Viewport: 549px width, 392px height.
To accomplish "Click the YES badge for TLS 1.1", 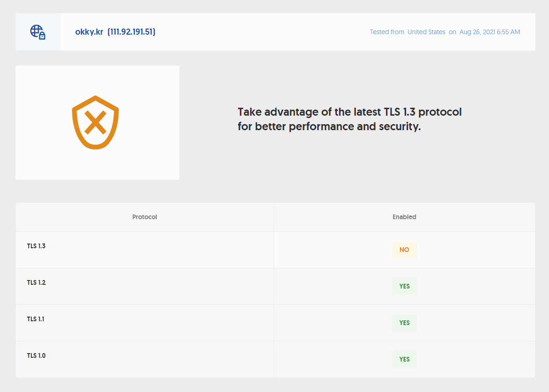I will click(404, 323).
